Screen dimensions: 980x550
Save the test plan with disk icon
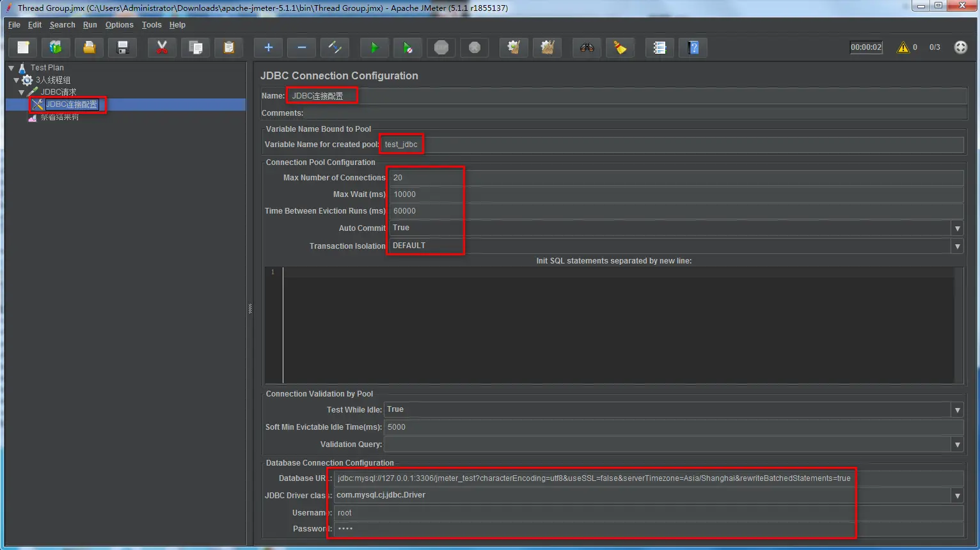(123, 47)
